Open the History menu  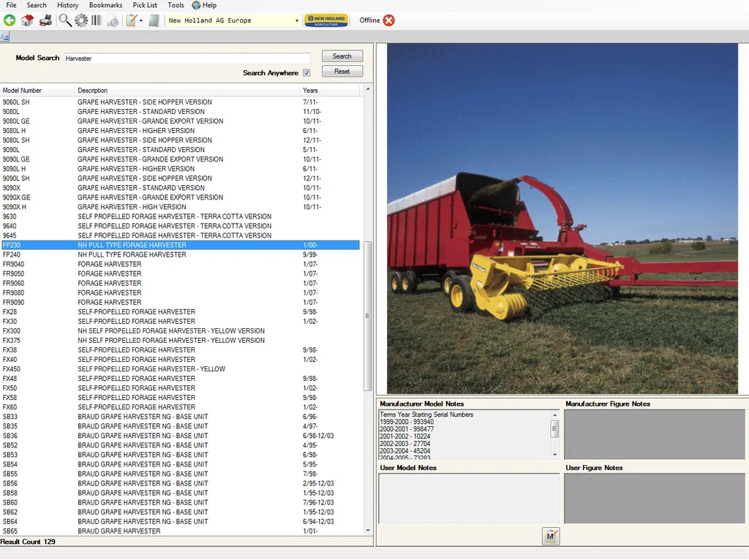pos(68,5)
